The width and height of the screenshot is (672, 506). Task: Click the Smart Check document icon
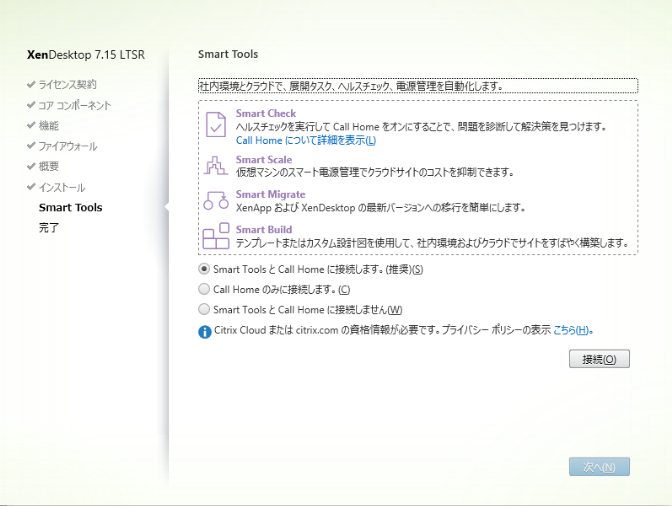(x=216, y=124)
